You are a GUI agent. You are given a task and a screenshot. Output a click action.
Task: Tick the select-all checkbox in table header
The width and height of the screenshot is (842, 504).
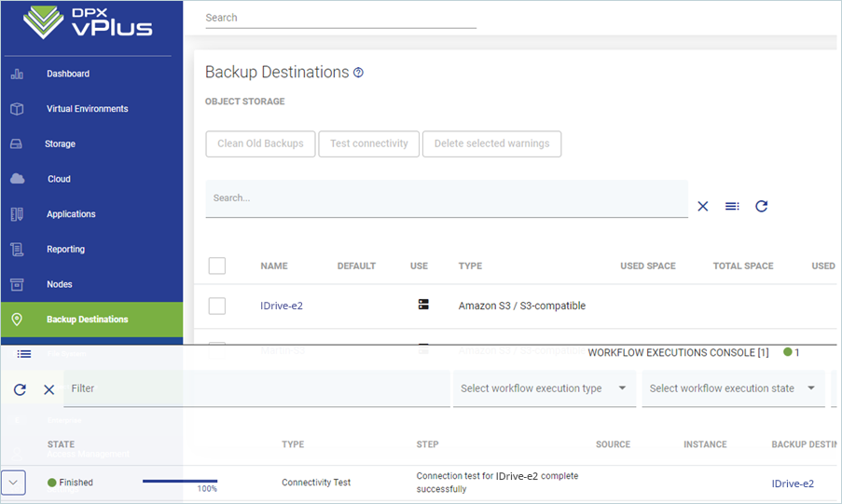tap(217, 266)
